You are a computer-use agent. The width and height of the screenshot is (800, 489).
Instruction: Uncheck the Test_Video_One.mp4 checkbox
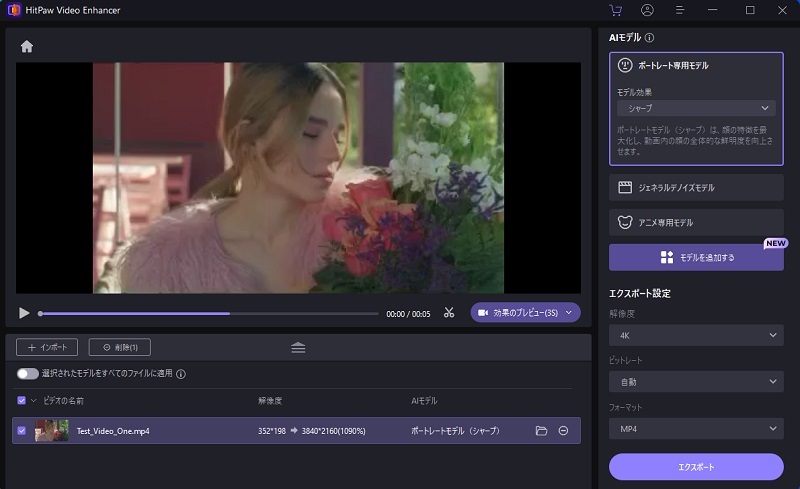[x=22, y=430]
